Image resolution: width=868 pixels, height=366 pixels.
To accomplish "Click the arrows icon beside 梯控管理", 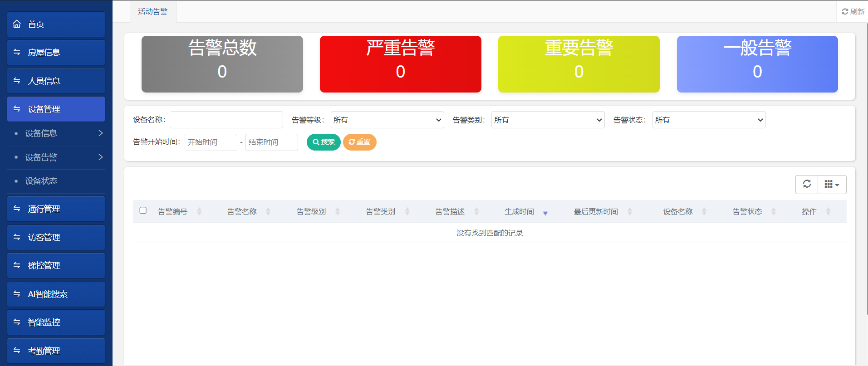I will 17,265.
